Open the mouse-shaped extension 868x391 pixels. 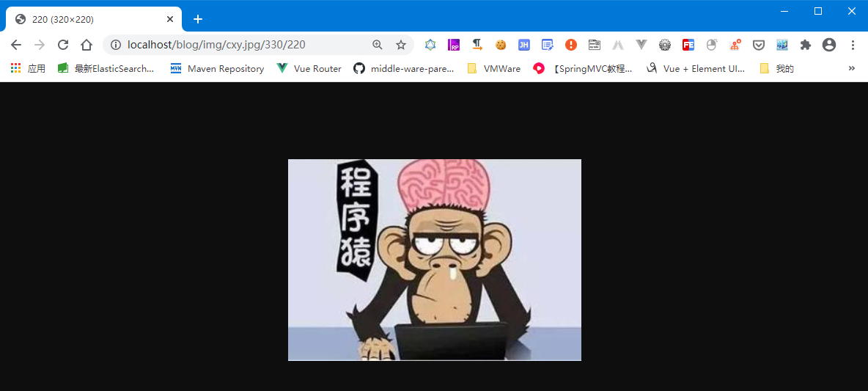[712, 45]
